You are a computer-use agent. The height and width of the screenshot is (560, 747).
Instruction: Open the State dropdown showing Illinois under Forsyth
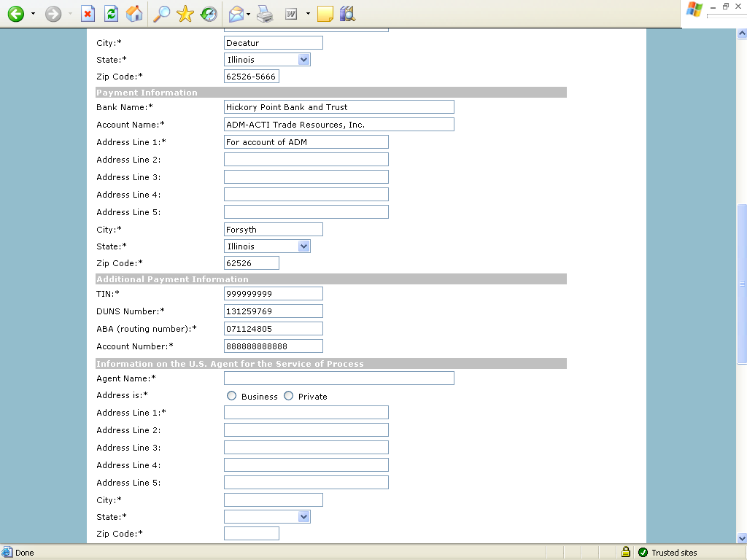pyautogui.click(x=303, y=246)
